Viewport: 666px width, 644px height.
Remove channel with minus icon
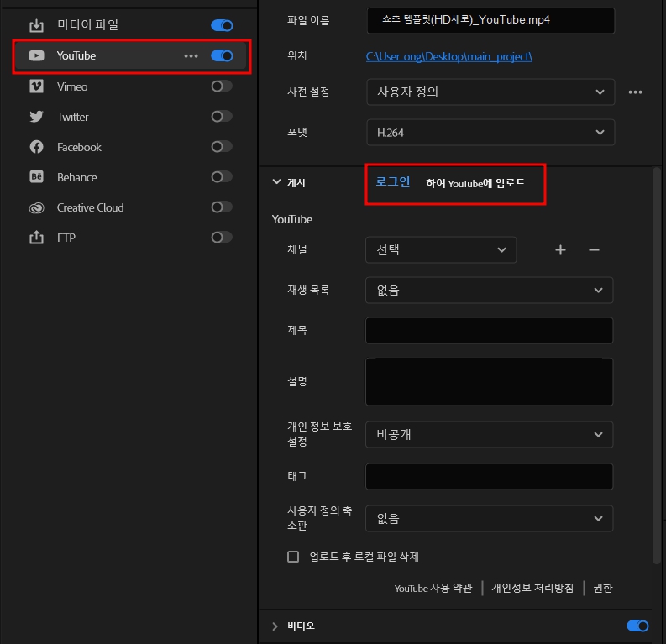(595, 250)
